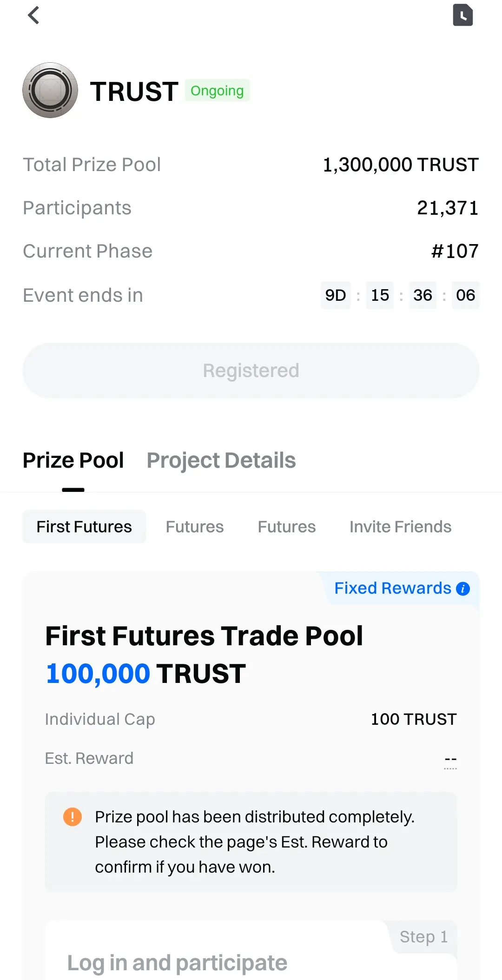Tap the Current Phase #107 value
The height and width of the screenshot is (980, 502).
click(455, 251)
